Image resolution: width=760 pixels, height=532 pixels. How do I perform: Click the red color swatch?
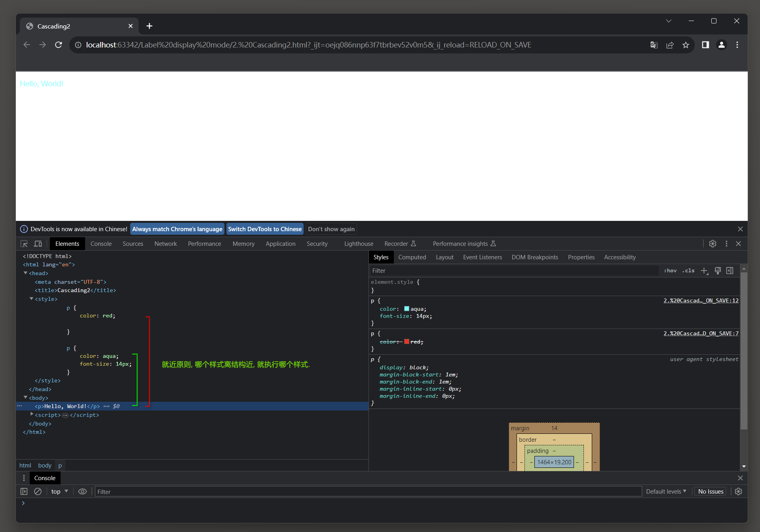407,342
